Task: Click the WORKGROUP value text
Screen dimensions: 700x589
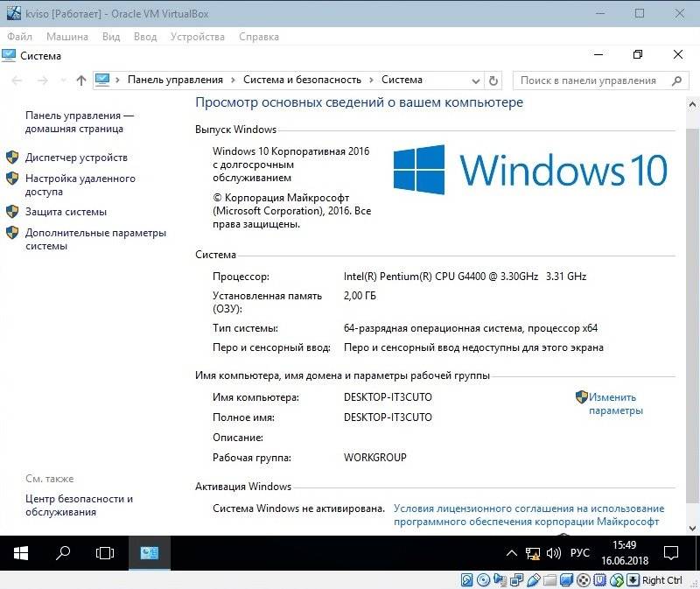Action: click(x=375, y=457)
